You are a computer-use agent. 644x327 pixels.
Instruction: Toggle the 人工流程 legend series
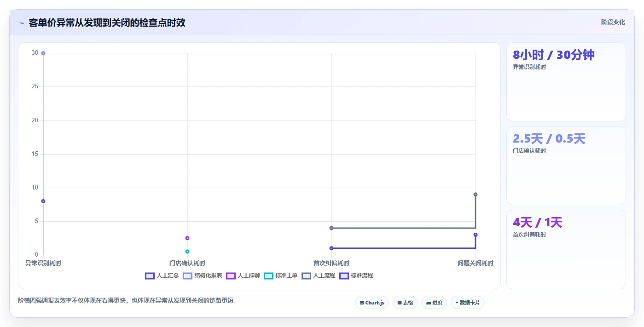point(318,275)
